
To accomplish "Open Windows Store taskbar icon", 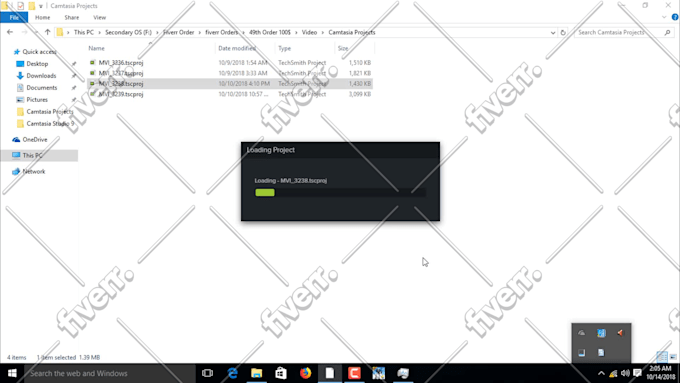I will point(281,373).
